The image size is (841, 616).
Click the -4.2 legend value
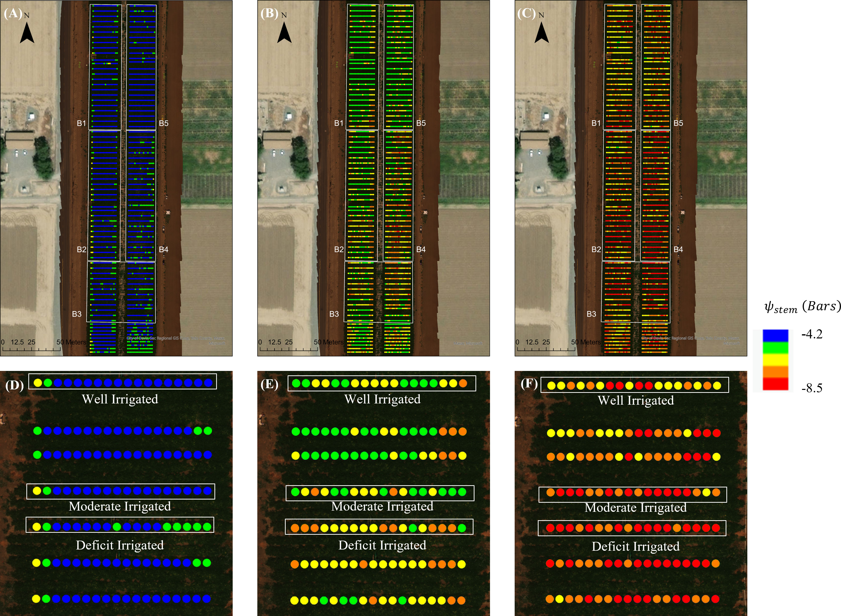(x=811, y=334)
